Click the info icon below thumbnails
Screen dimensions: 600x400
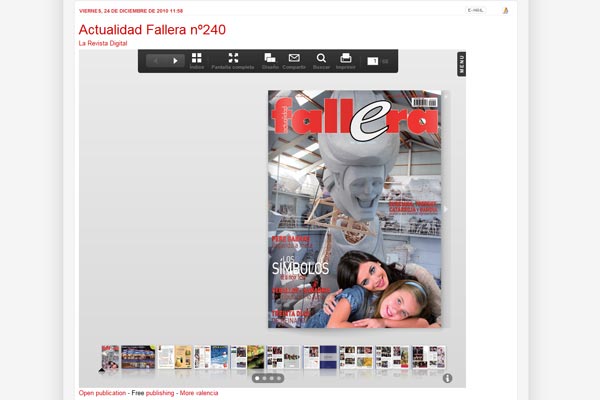447,378
